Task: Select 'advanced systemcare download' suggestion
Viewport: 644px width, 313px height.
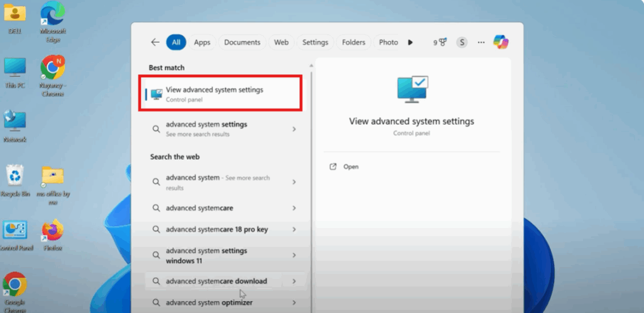Action: point(225,282)
